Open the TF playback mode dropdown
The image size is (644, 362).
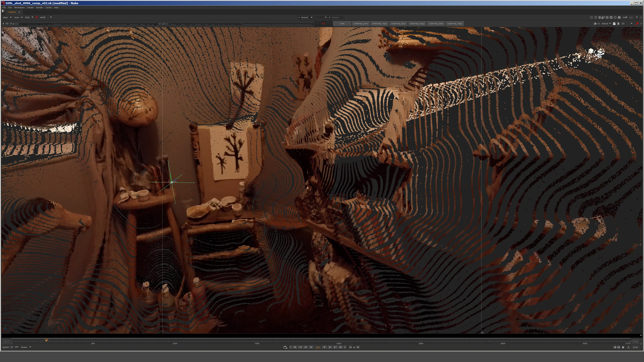(x=16, y=347)
